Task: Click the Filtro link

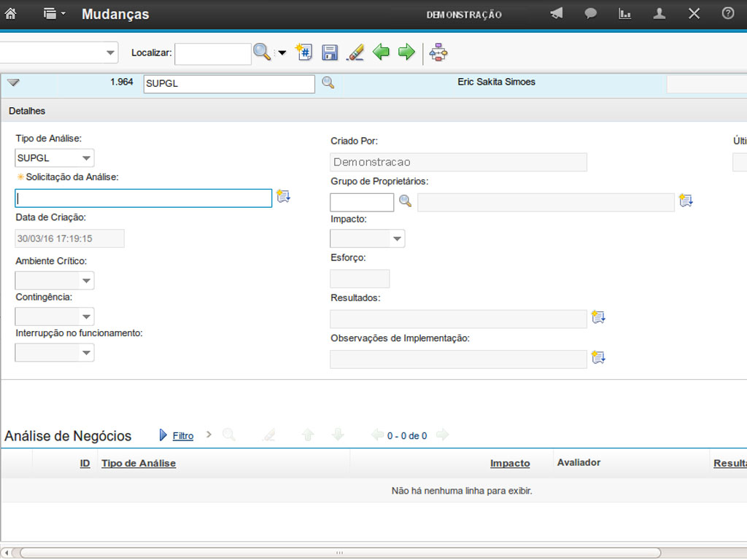Action: 182,436
